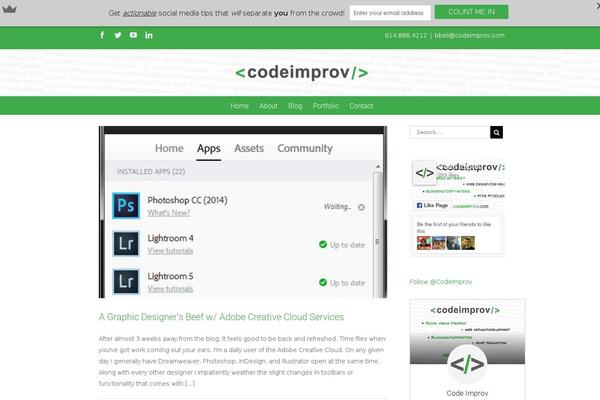Image resolution: width=600 pixels, height=400 pixels.
Task: Open the YouTube icon in green header
Action: tap(133, 35)
